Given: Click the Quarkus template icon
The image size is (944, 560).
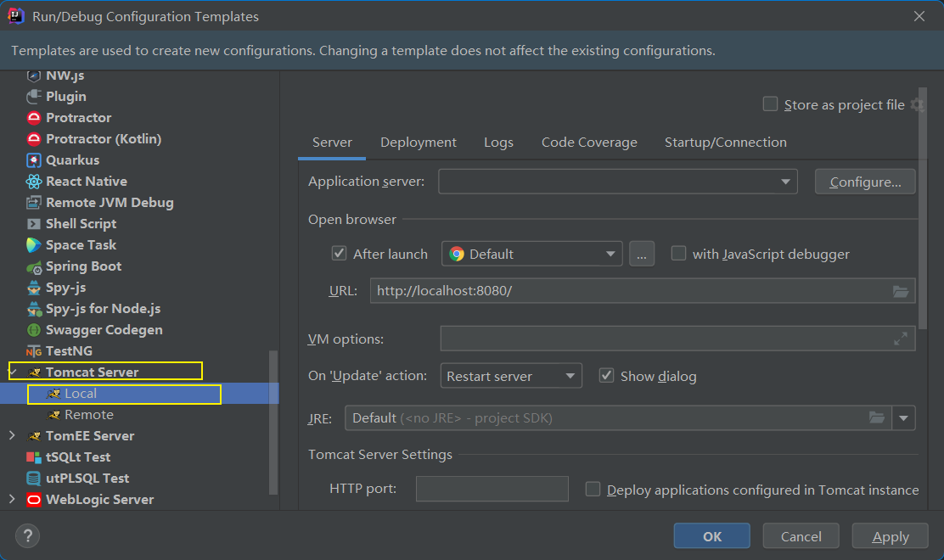Looking at the screenshot, I should click(34, 160).
